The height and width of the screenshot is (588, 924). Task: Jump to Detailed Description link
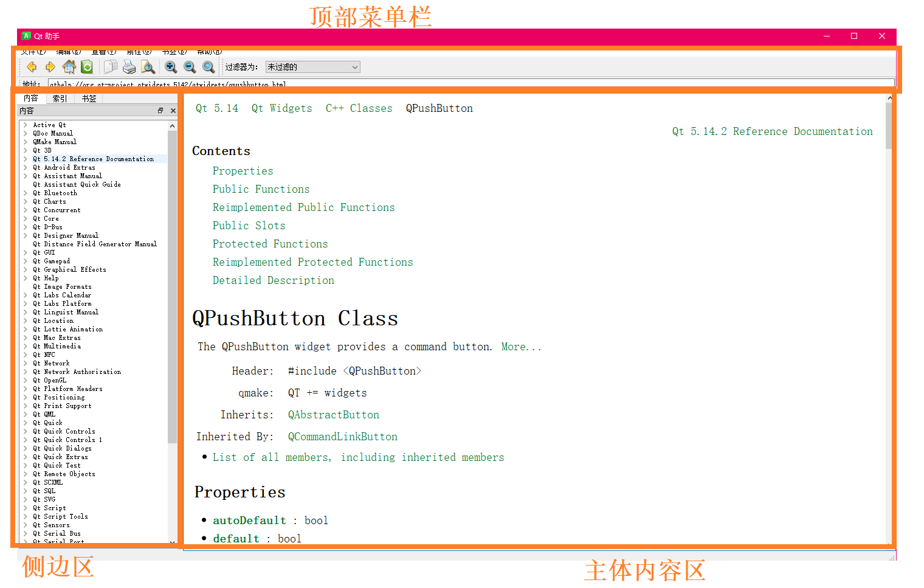[273, 280]
